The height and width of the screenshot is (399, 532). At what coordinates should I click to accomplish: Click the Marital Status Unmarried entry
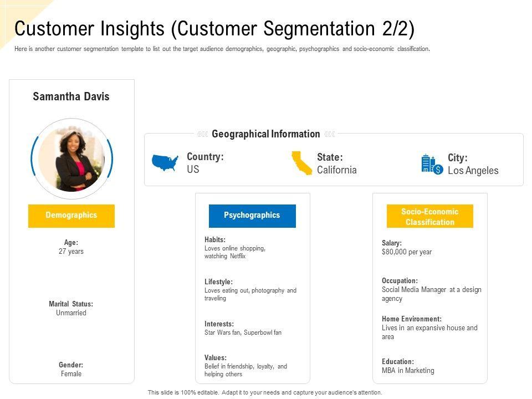pyautogui.click(x=71, y=309)
